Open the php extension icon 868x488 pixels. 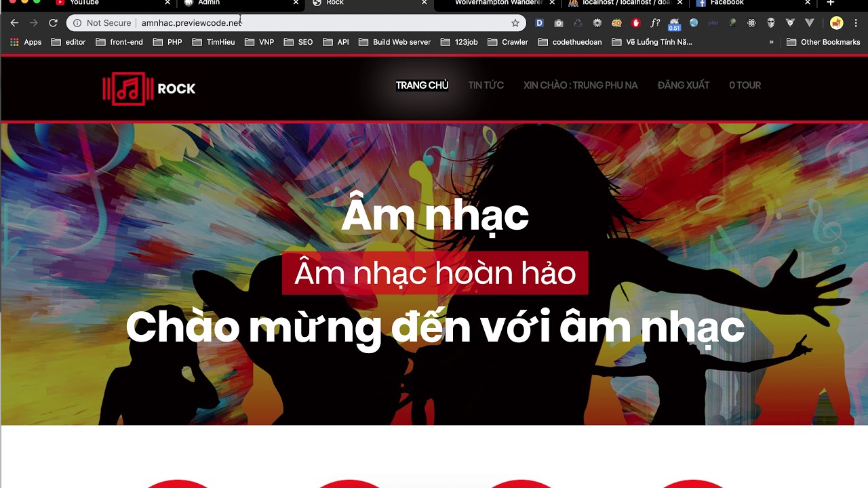pyautogui.click(x=713, y=23)
